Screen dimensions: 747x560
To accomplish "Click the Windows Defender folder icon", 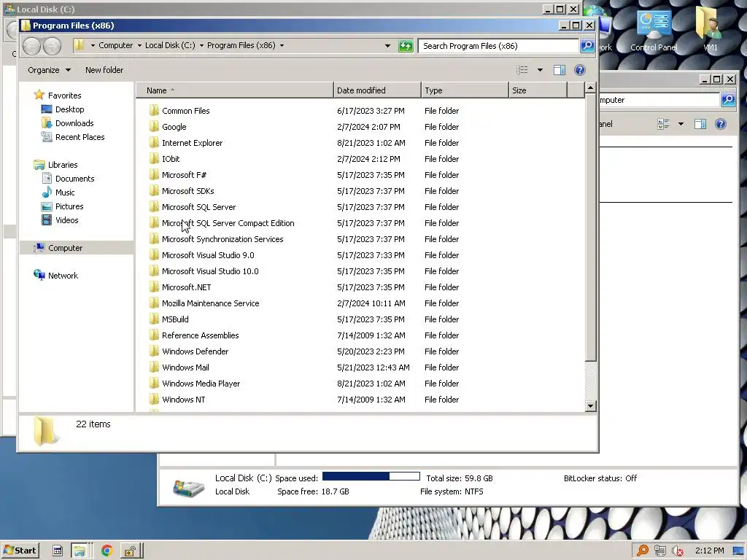I will 154,351.
